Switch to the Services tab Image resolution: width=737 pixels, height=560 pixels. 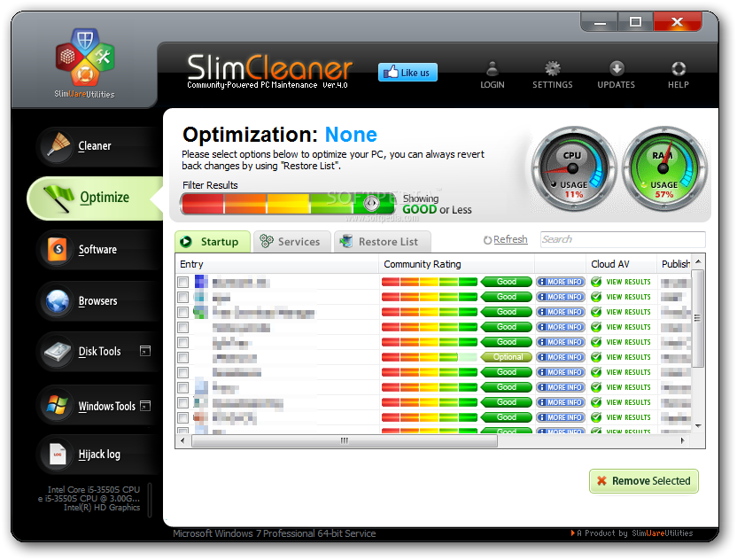pos(292,242)
